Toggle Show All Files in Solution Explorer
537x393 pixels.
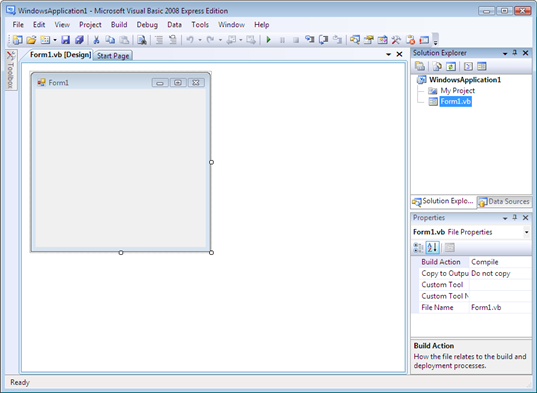[x=437, y=66]
